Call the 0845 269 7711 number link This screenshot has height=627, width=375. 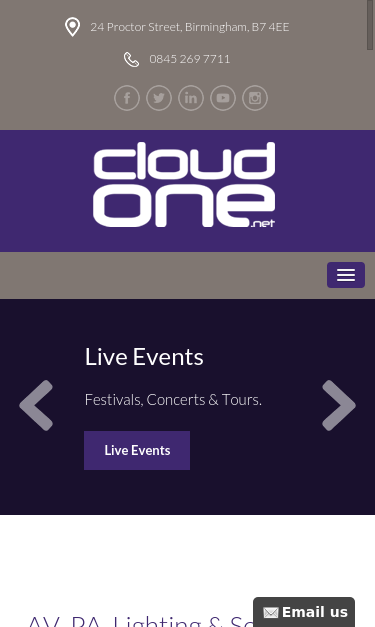pos(189,59)
